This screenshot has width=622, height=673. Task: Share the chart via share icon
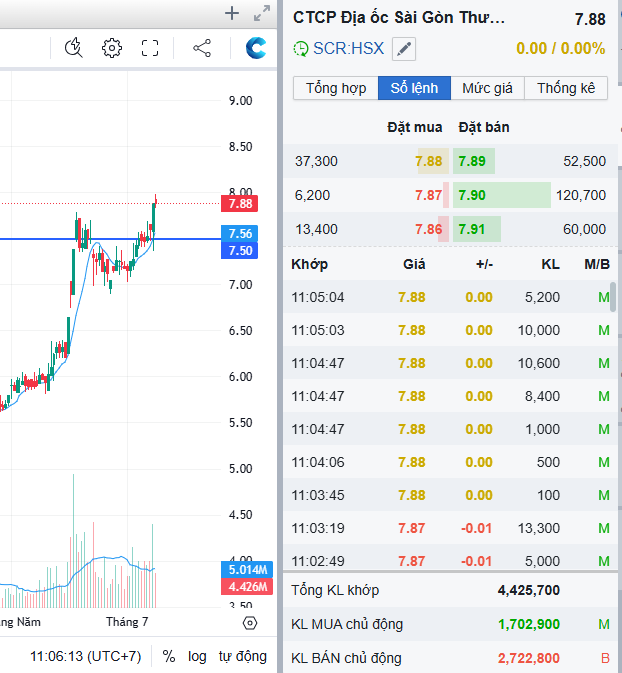point(202,48)
